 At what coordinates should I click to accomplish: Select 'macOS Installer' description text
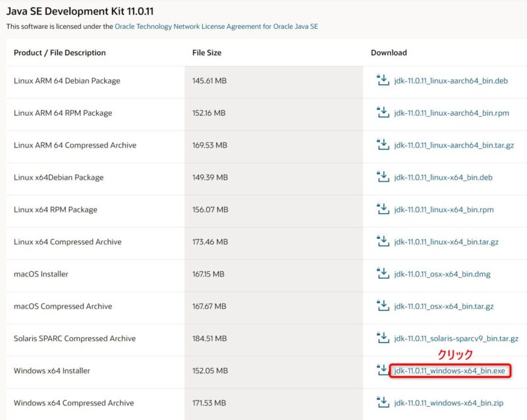pos(41,274)
